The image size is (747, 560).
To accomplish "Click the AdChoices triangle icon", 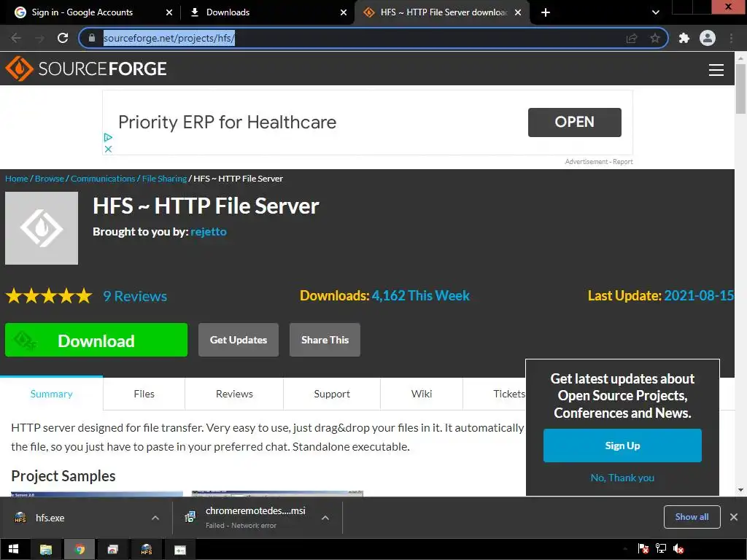I will click(x=108, y=137).
